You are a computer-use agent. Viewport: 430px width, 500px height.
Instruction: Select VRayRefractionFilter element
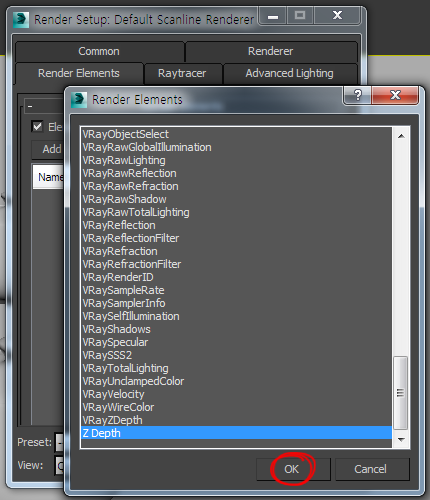236,264
